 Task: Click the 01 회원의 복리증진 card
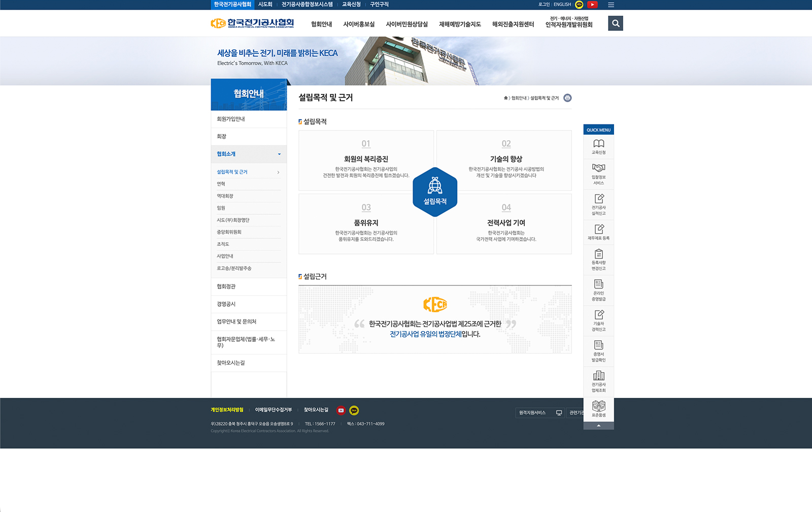click(x=366, y=161)
